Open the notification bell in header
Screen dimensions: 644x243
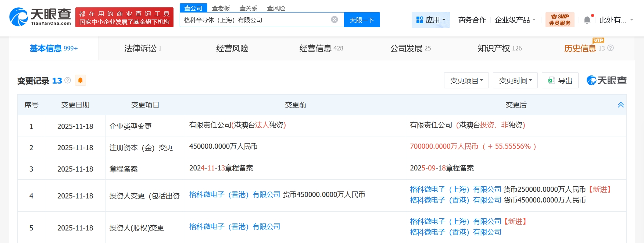tap(587, 20)
